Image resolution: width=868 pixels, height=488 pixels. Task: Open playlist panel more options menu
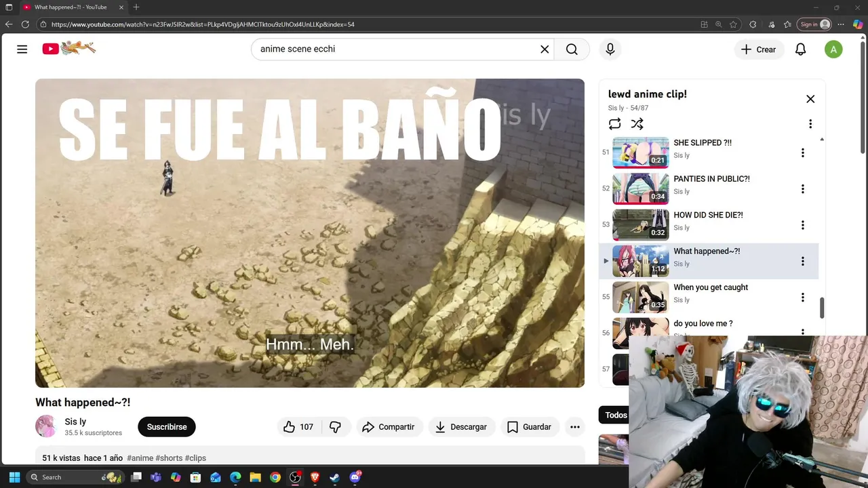[810, 124]
